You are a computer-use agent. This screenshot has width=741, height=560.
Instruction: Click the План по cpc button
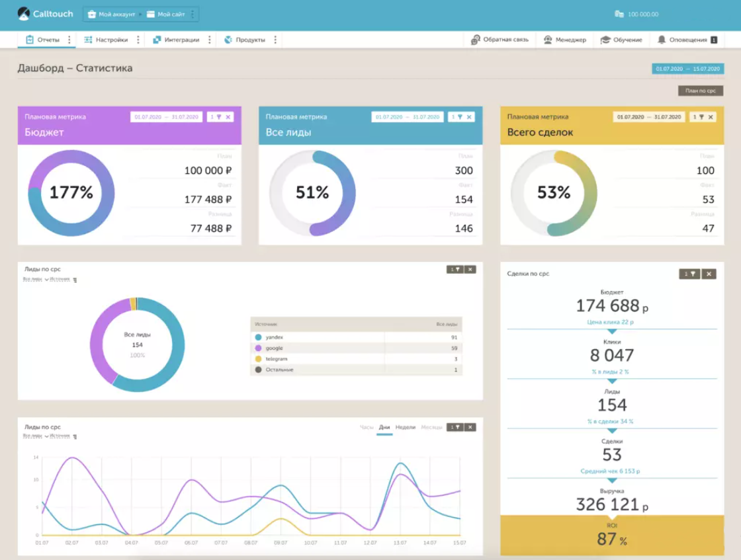[x=701, y=91]
